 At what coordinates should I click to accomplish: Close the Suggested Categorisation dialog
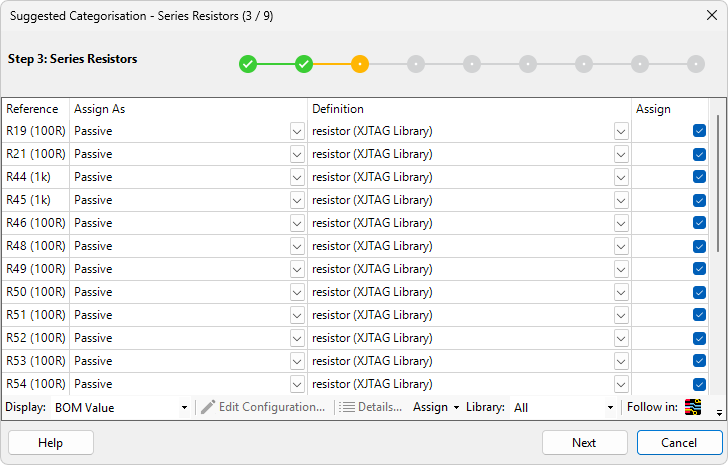pyautogui.click(x=712, y=15)
